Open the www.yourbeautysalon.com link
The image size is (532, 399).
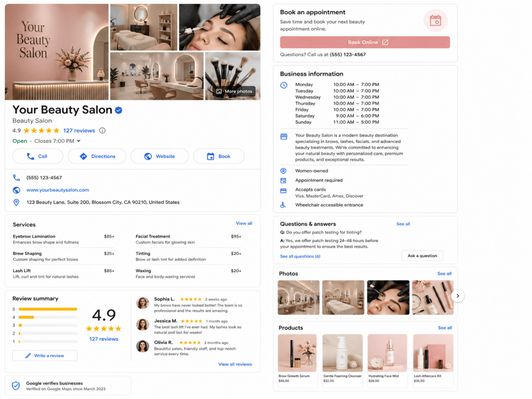point(58,190)
